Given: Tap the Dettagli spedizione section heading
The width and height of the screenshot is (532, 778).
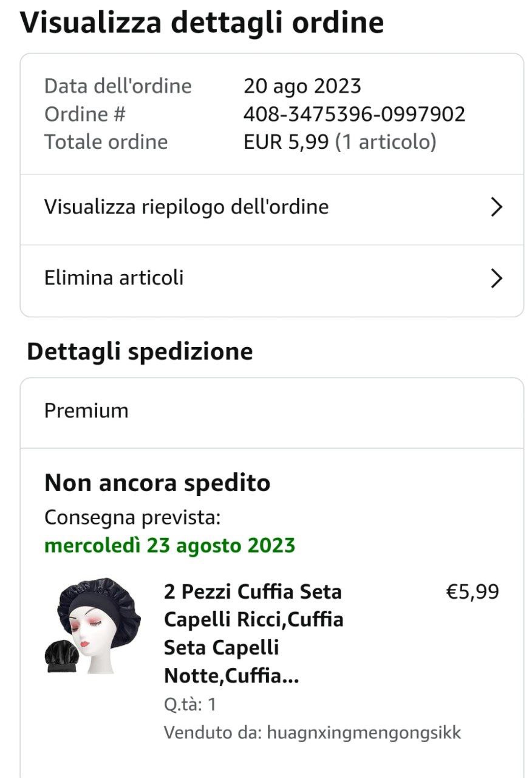Looking at the screenshot, I should (x=140, y=352).
